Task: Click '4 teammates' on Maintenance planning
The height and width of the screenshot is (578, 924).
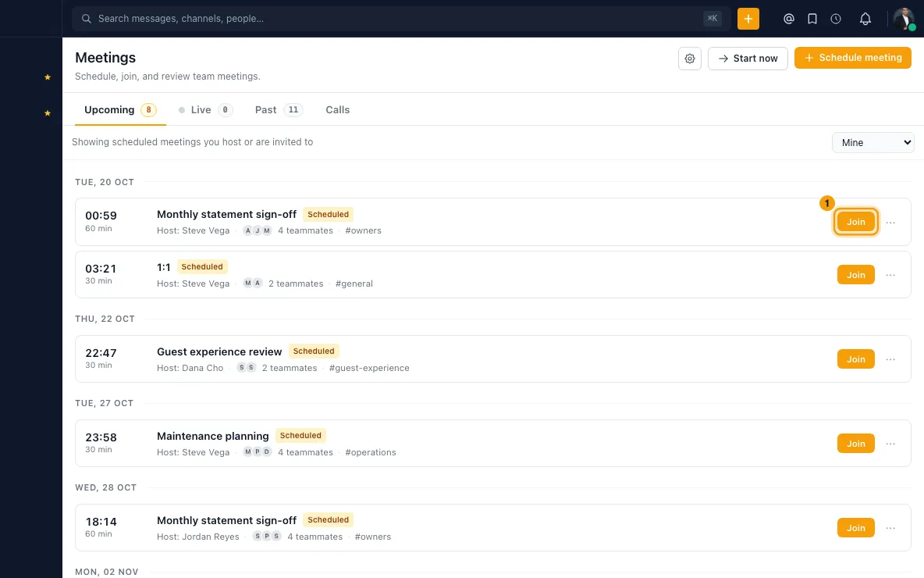Action: (305, 452)
